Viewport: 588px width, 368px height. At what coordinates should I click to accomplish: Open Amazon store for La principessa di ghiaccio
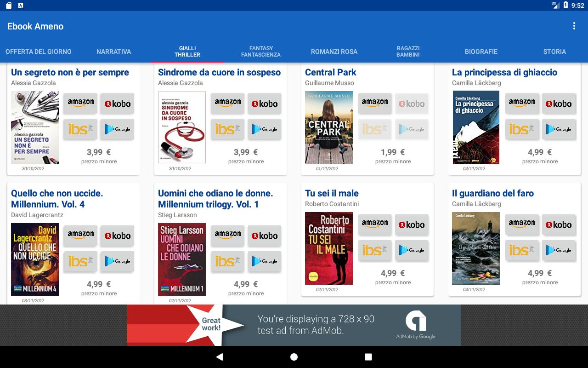coord(522,103)
